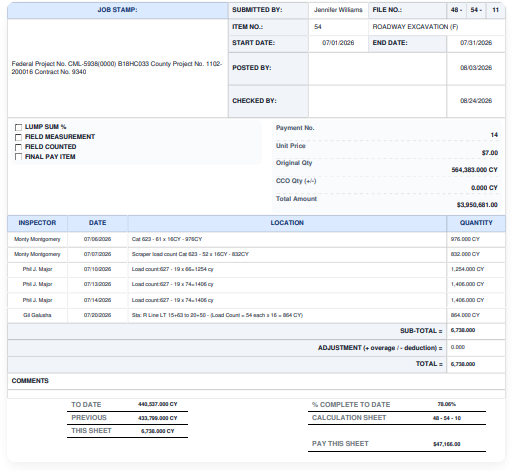This screenshot has height=471, width=514.
Task: Click the FILE NO. part 11
Action: pyautogui.click(x=496, y=10)
